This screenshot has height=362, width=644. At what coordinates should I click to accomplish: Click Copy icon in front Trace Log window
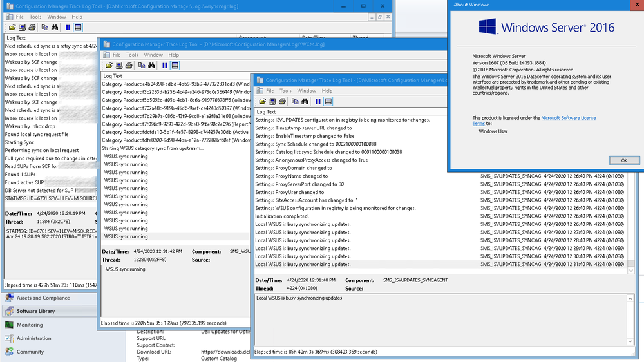pos(295,102)
